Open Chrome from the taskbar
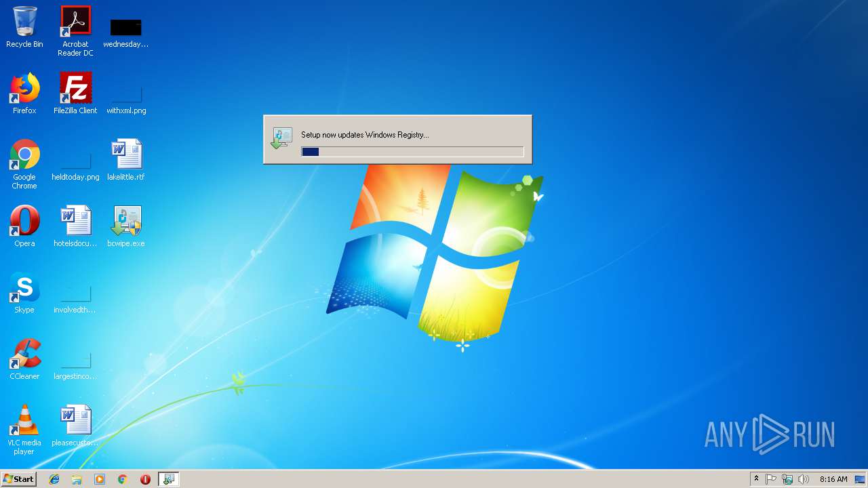Screen dimensions: 868x488 point(123,479)
